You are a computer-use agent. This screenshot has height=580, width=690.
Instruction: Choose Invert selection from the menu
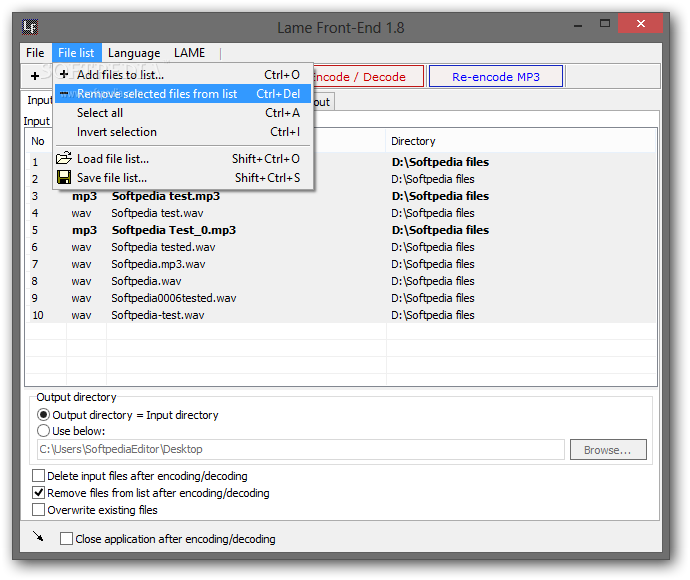(x=183, y=132)
